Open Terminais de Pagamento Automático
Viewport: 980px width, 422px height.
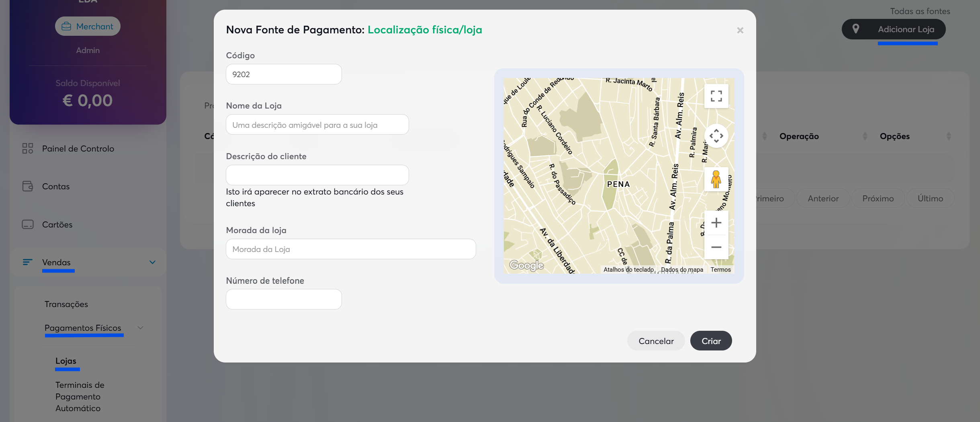coord(80,396)
